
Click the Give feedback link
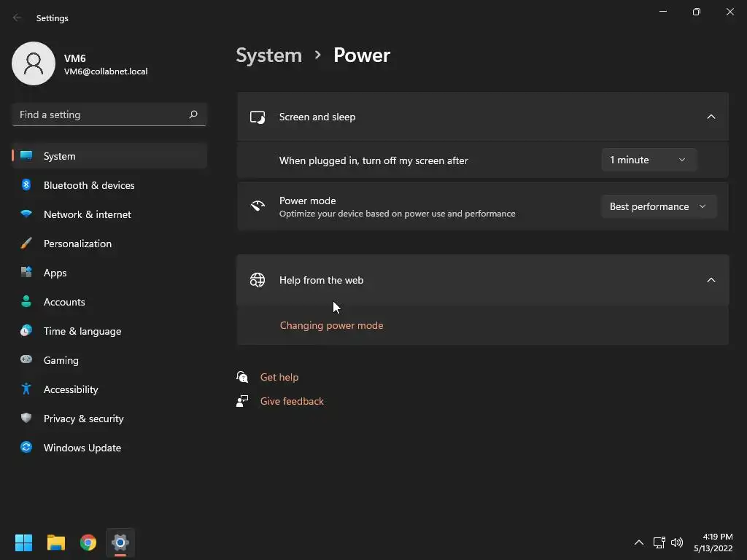[x=292, y=401]
